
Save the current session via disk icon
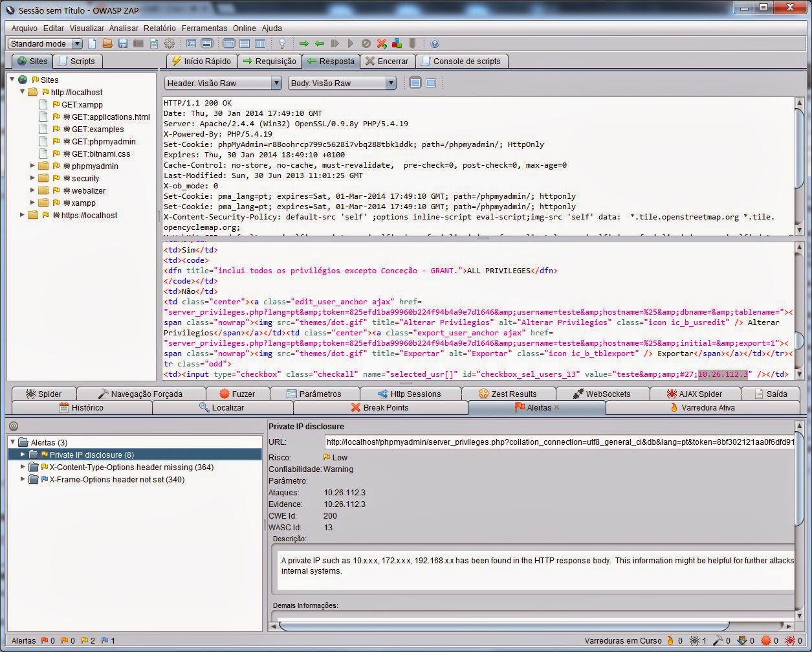click(122, 43)
